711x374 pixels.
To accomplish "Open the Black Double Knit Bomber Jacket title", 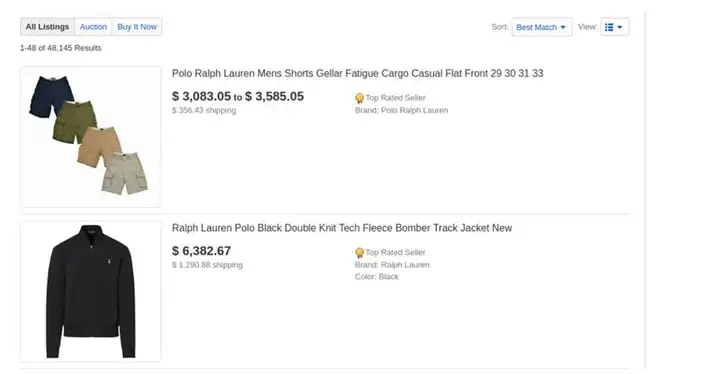I will coord(342,228).
